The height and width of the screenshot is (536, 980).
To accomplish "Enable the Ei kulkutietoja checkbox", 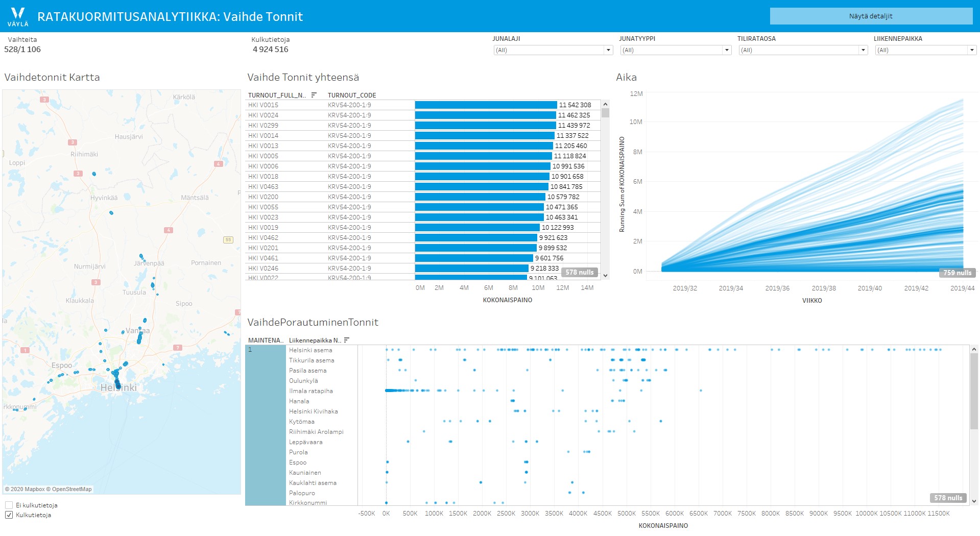I will tap(9, 505).
